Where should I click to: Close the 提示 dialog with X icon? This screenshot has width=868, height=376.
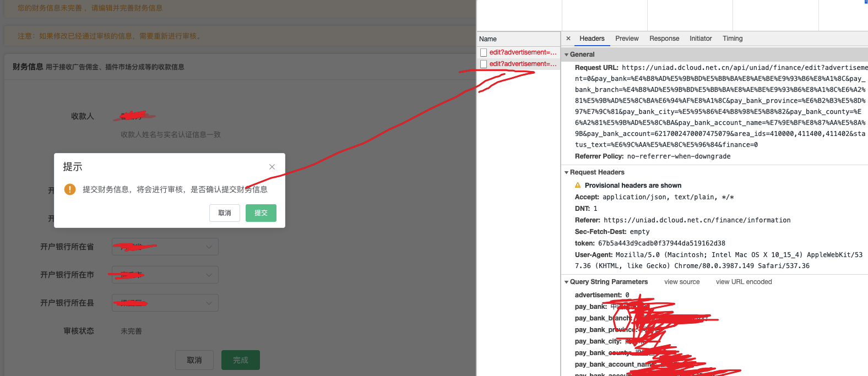coord(272,167)
